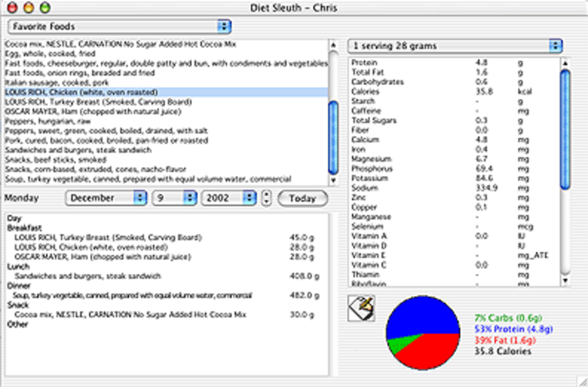Click the food list scrollbar thumb
This screenshot has width=588, height=387.
point(333,138)
